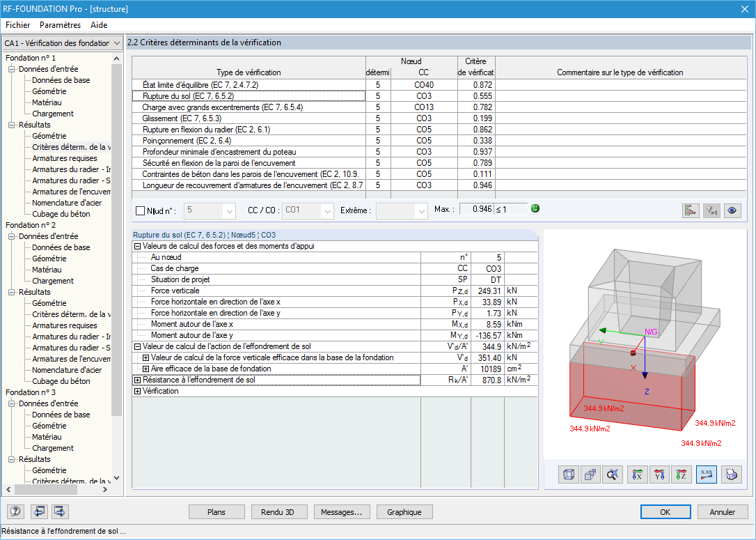
Task: Select row État limite d'équilibre (EC 7, 2.4.7.2)
Action: tap(249, 85)
